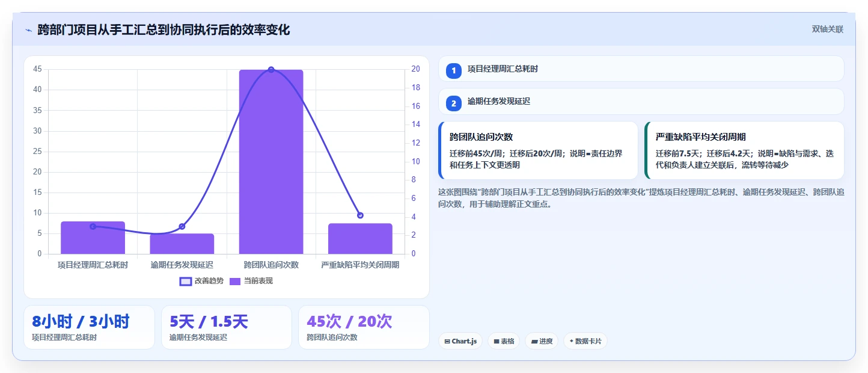Click the 逾期任务发现延迟 bar
Viewport: 868px width, 373px height.
click(182, 244)
